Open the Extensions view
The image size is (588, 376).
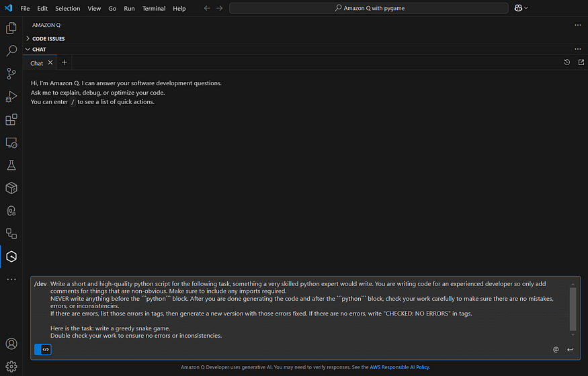pyautogui.click(x=11, y=120)
